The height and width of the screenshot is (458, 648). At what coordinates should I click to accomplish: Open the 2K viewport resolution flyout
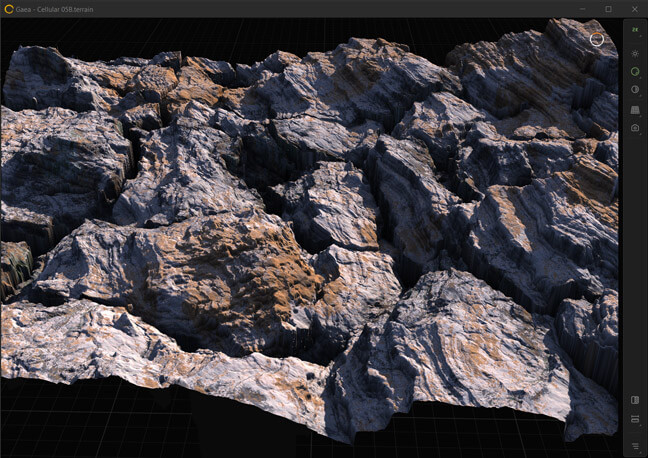[635, 32]
